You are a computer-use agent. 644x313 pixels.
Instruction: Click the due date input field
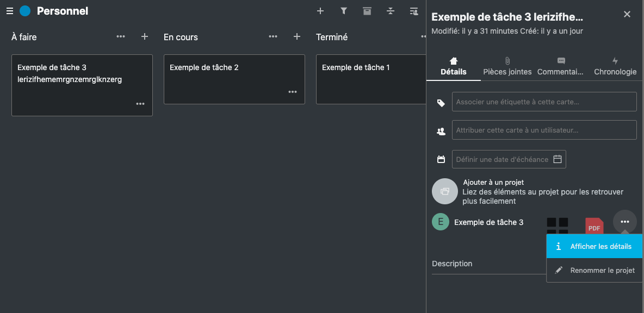[509, 159]
